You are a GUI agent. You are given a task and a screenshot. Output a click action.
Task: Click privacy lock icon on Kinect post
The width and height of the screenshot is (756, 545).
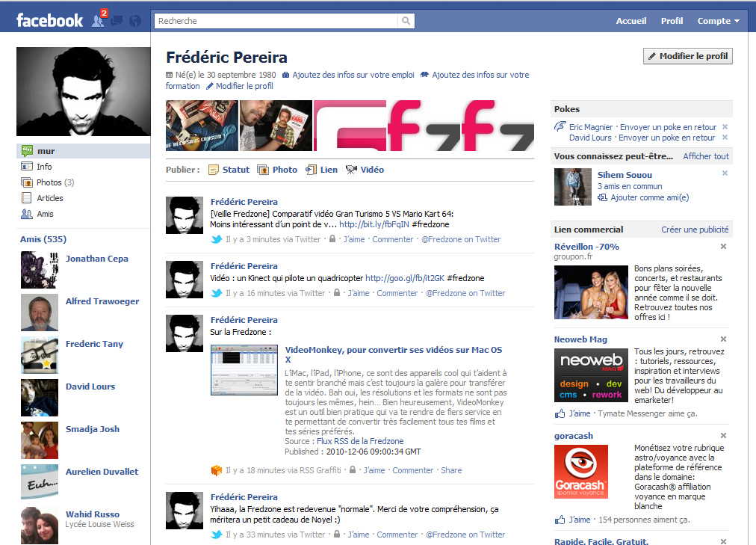(337, 292)
